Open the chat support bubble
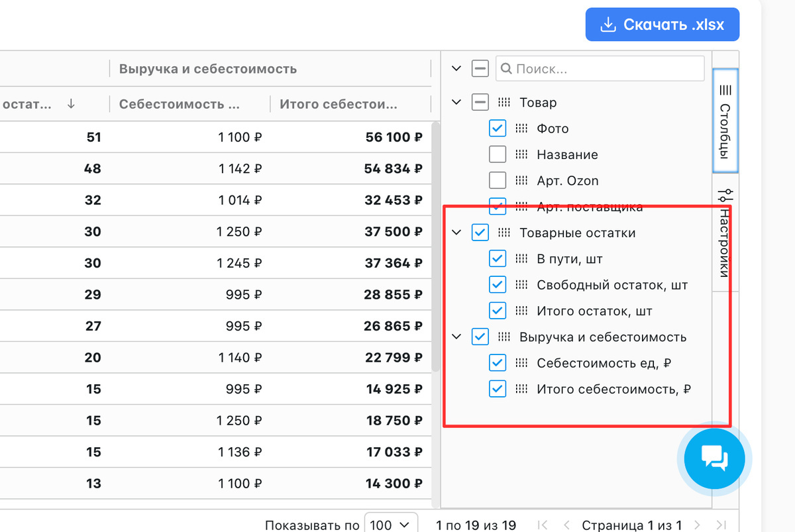Image resolution: width=795 pixels, height=532 pixels. point(714,458)
